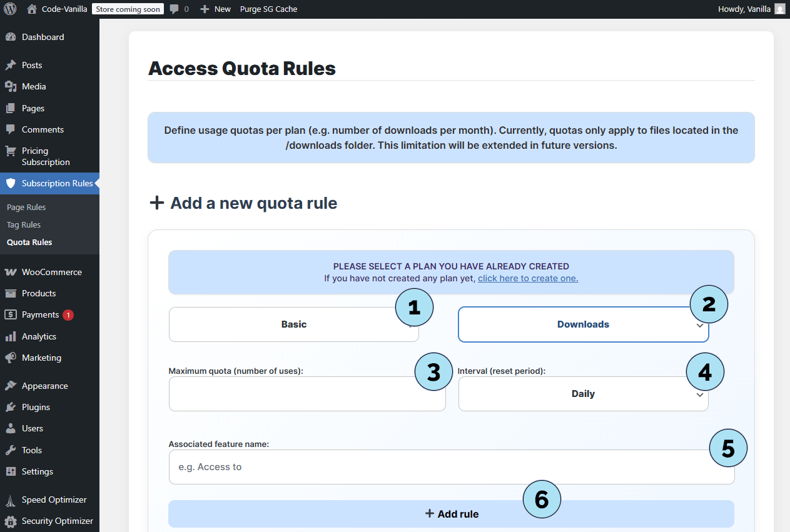Viewport: 790px width, 532px height.
Task: Open Media library icon in sidebar
Action: (x=10, y=86)
